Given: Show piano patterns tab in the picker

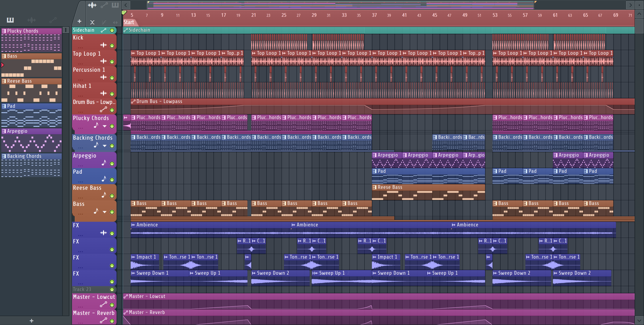Looking at the screenshot, I should click(10, 20).
